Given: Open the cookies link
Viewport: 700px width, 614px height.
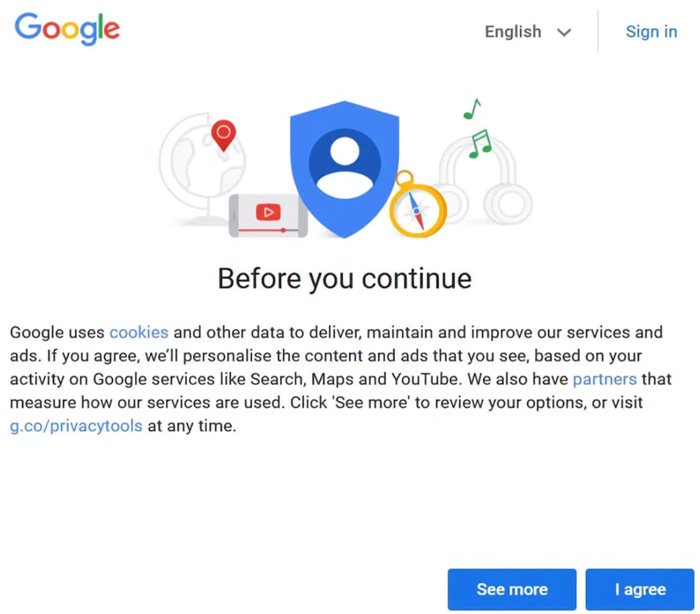Looking at the screenshot, I should 138,333.
